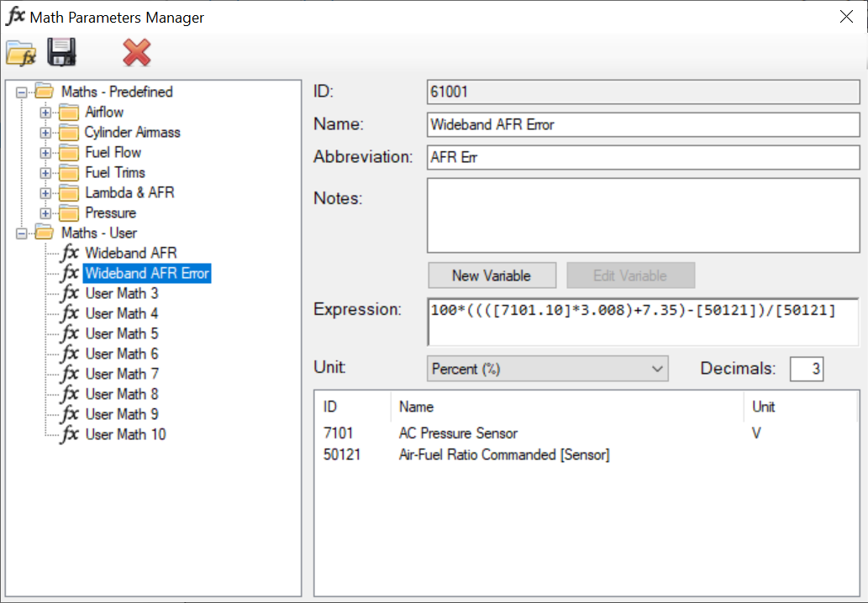
Task: Click into the Name field
Action: tap(644, 124)
